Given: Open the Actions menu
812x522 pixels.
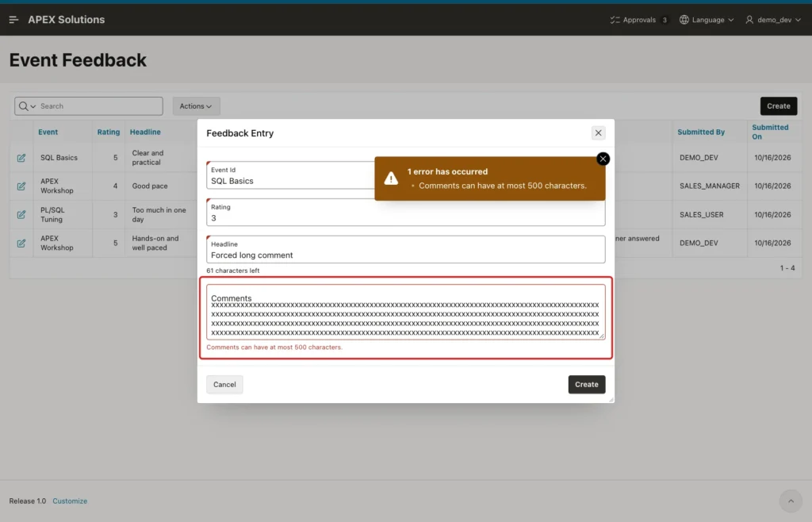Looking at the screenshot, I should point(196,106).
